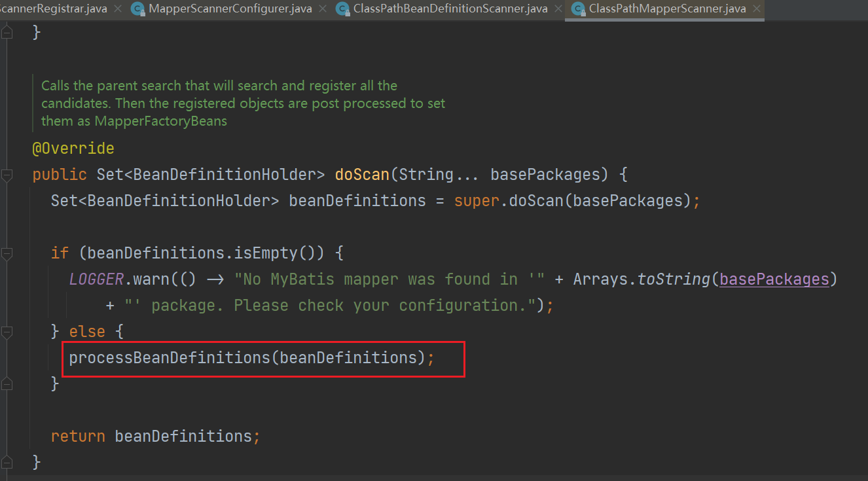This screenshot has width=868, height=481.
Task: Click the @Override annotation
Action: click(x=73, y=149)
